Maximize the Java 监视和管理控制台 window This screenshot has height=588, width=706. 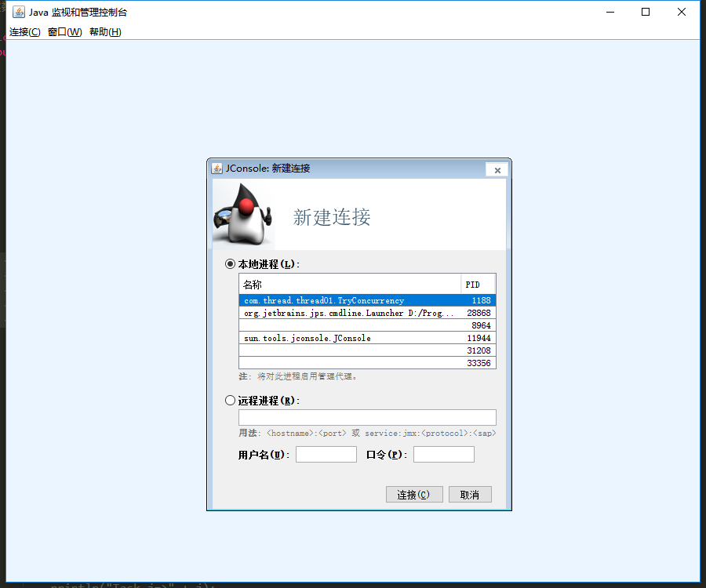tap(646, 12)
